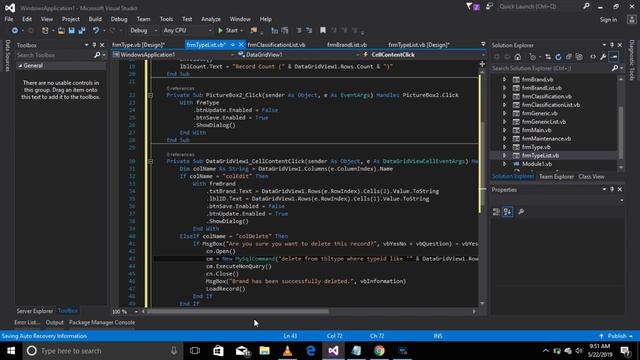Image resolution: width=640 pixels, height=360 pixels.
Task: Click the wrench Properties icon in Solution Explorer
Action: point(603,57)
